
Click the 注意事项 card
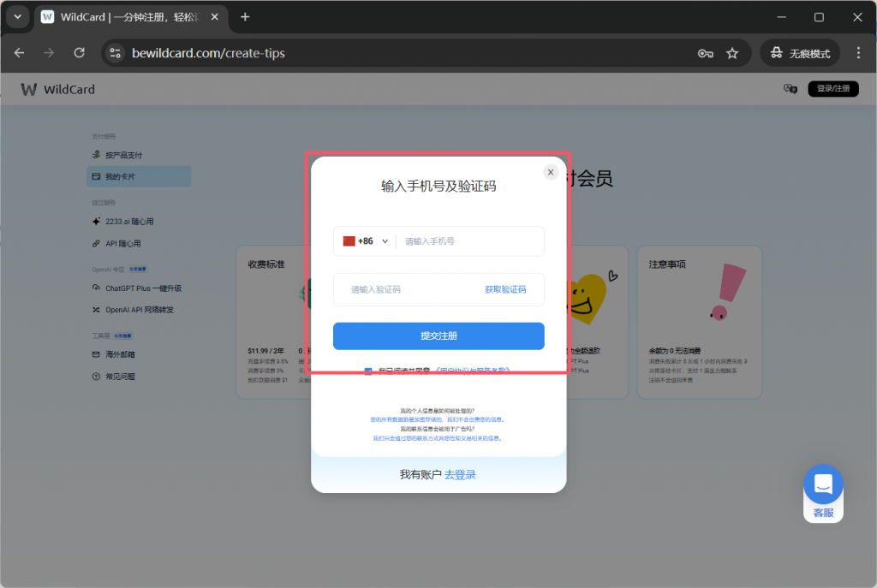(699, 322)
